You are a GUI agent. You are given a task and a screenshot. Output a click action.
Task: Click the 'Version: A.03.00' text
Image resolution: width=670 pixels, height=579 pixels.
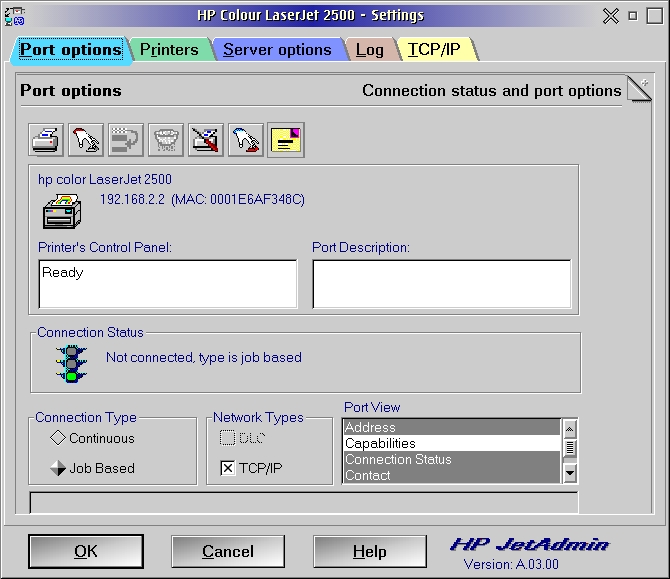point(511,564)
